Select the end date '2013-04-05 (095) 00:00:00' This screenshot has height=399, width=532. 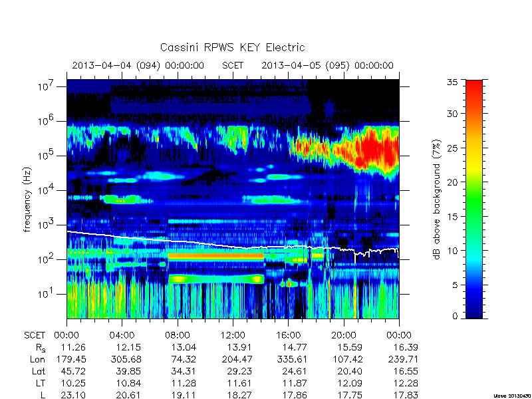coord(327,65)
